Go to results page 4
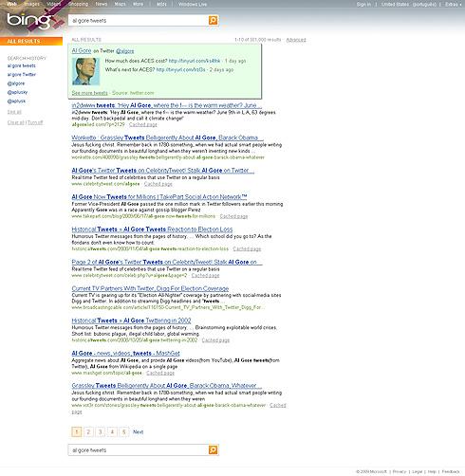This screenshot has width=465, height=476. click(112, 431)
